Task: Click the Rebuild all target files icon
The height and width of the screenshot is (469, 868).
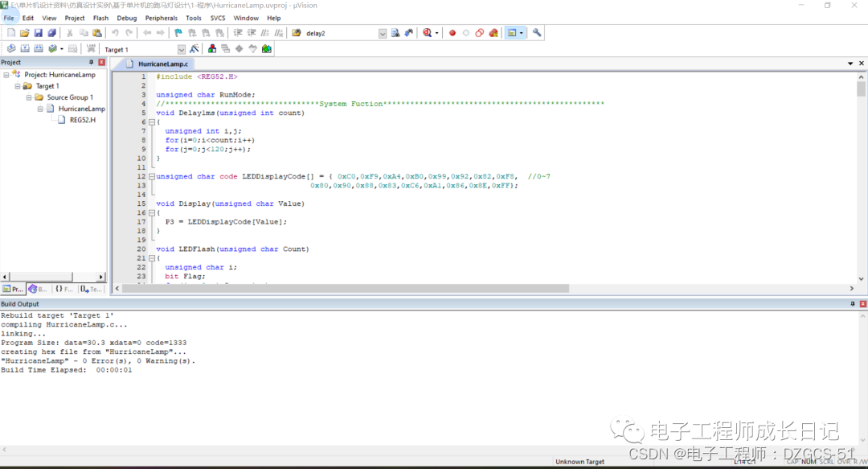Action: pyautogui.click(x=39, y=49)
